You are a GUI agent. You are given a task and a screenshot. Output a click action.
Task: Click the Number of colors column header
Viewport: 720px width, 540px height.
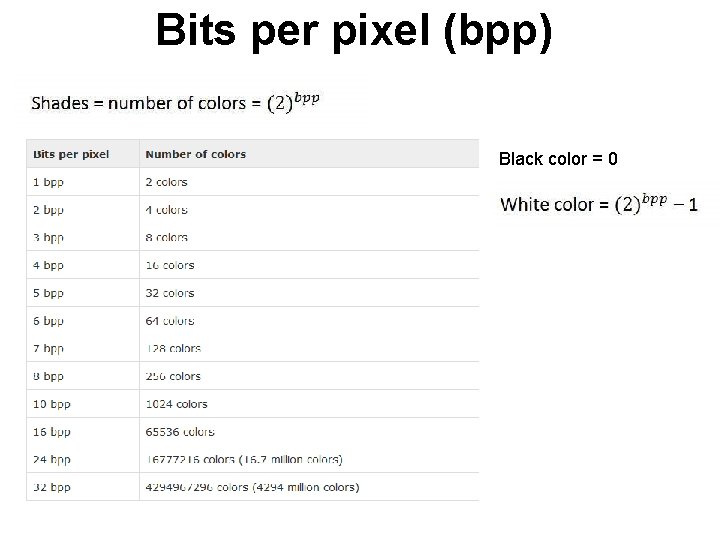pyautogui.click(x=195, y=154)
